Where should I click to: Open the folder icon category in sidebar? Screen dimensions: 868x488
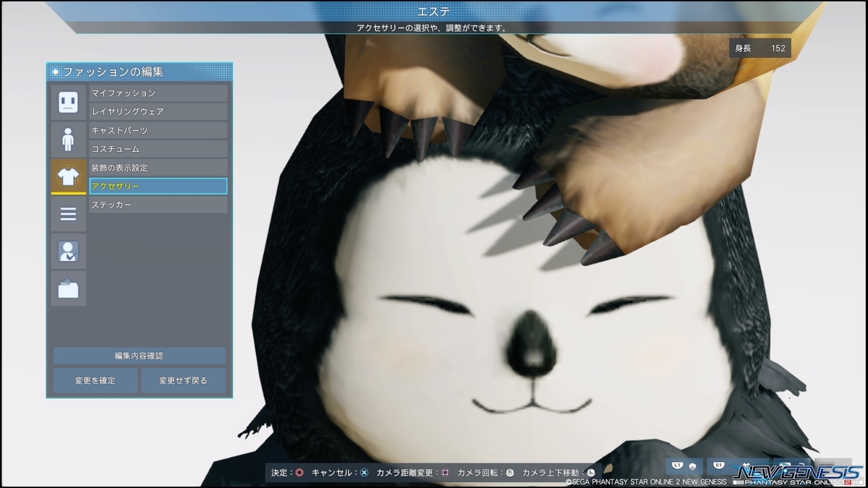[68, 289]
